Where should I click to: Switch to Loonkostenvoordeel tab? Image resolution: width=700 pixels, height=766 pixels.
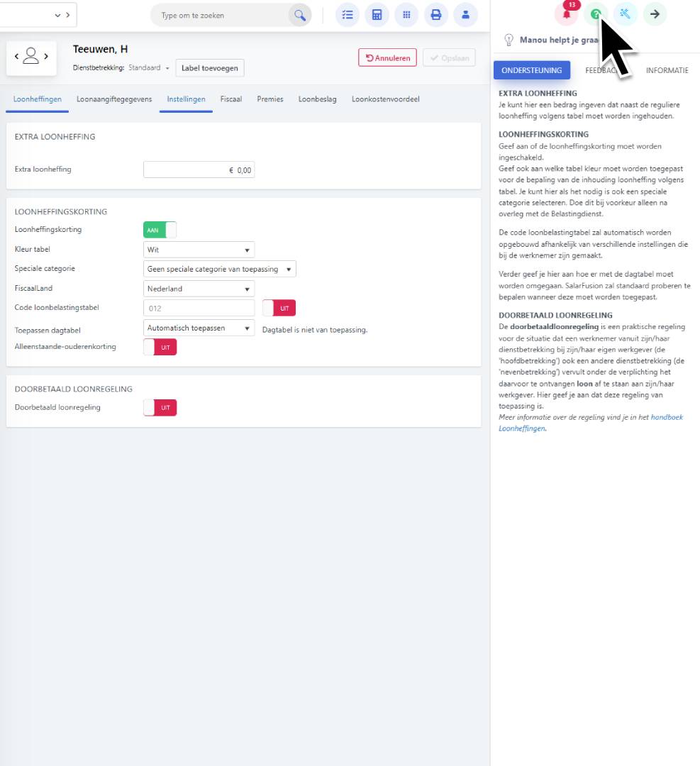(385, 99)
